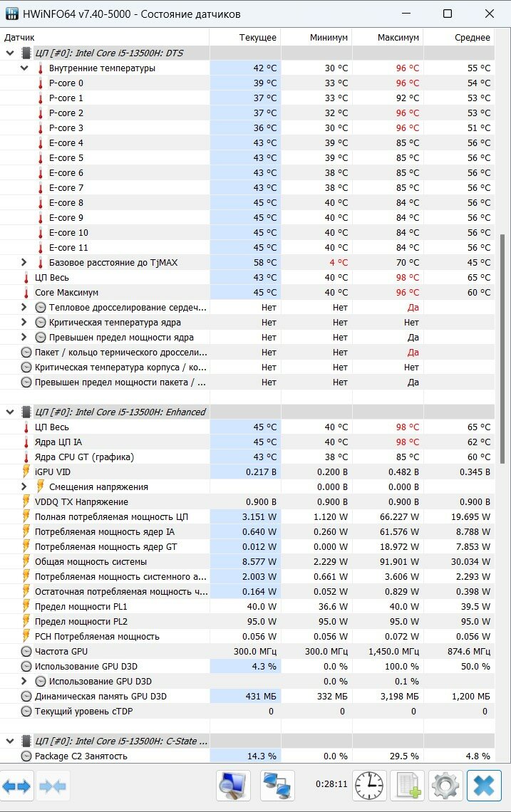
Task: Select Остаточная потребляемая мощность row
Action: click(247, 591)
